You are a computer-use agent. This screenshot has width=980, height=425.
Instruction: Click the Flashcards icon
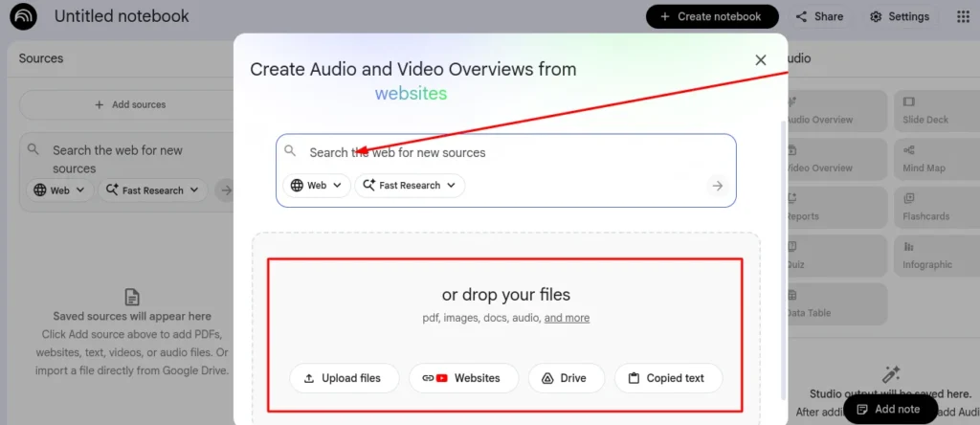(x=909, y=198)
